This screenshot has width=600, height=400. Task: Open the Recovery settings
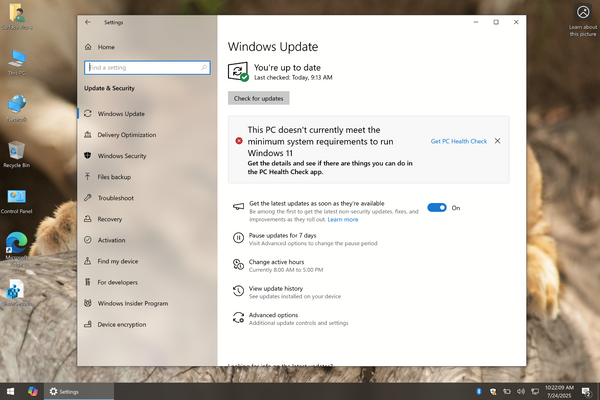(x=147, y=219)
